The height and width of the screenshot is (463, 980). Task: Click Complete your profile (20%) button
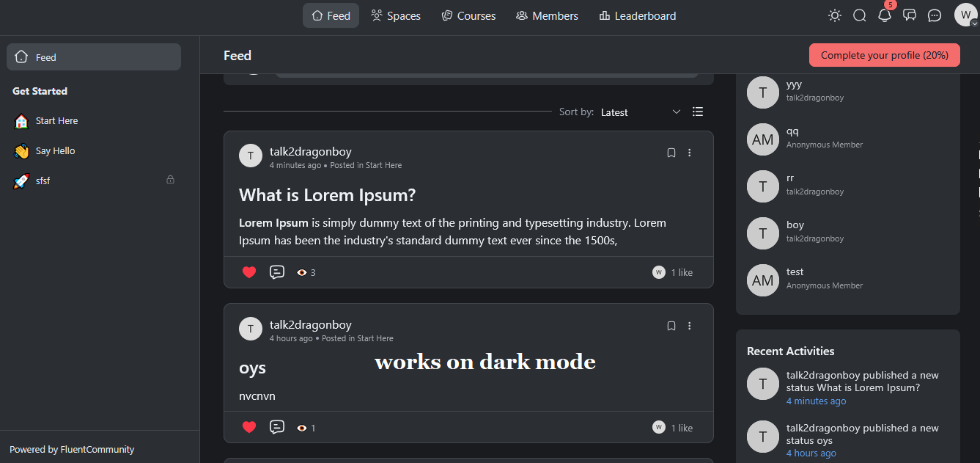[885, 55]
